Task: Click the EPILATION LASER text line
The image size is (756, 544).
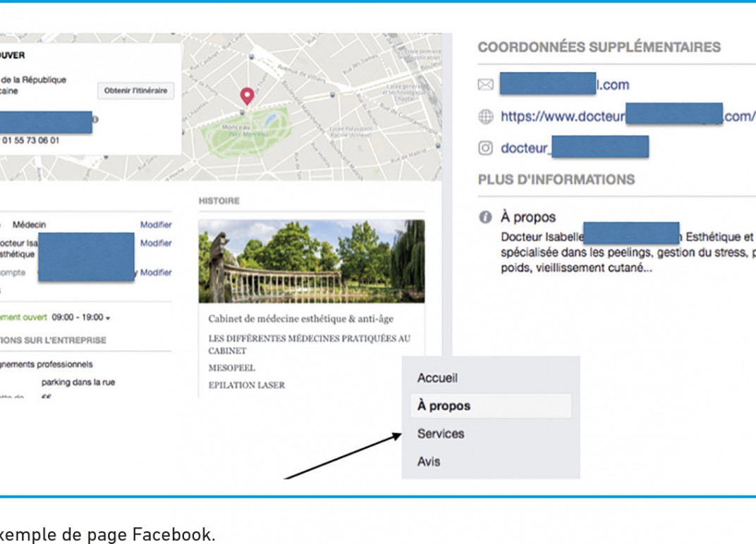Action: pos(246,385)
